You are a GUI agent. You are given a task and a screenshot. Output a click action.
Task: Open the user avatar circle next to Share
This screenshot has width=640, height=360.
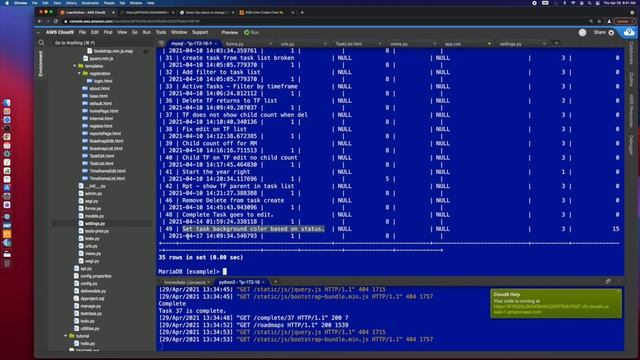[x=582, y=33]
